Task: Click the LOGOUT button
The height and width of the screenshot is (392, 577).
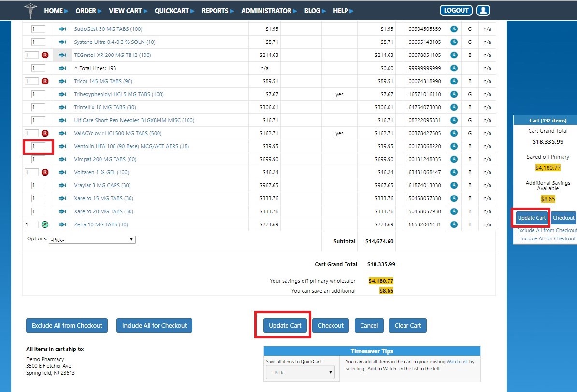Action: coord(456,10)
